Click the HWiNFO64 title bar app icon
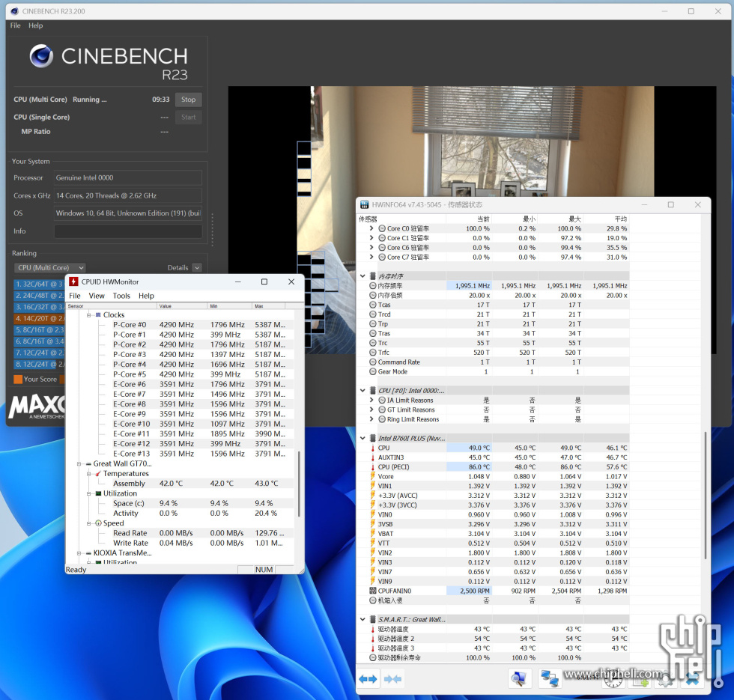The width and height of the screenshot is (734, 700). 364,205
